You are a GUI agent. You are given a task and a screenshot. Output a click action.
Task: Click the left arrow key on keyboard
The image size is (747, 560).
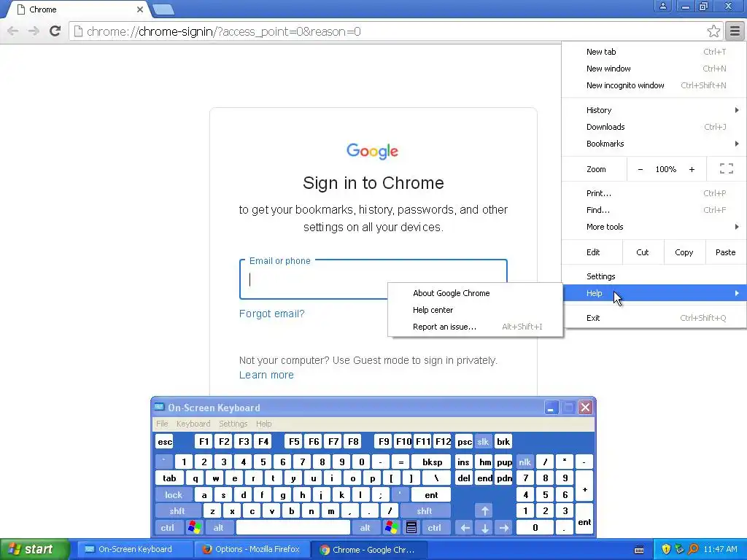[x=465, y=527]
